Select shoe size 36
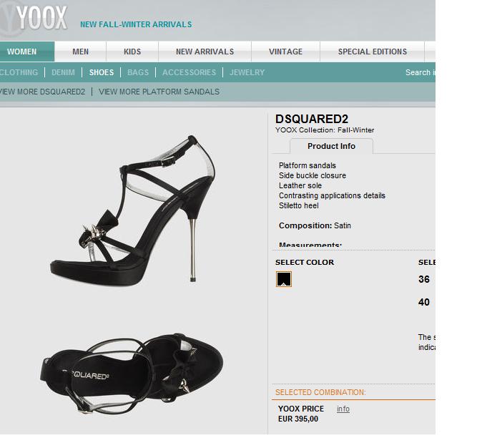This screenshot has width=477, height=448. point(424,279)
